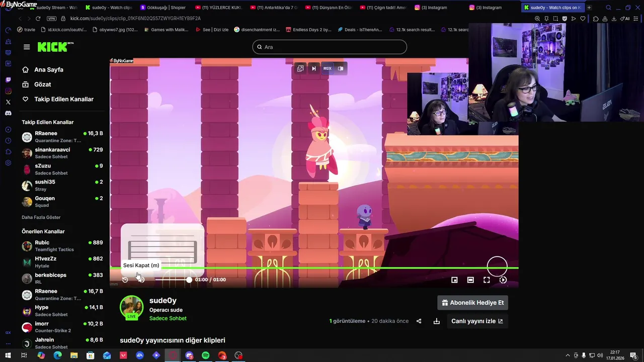Click the Kick logo
Image resolution: width=644 pixels, height=362 pixels.
[x=55, y=47]
